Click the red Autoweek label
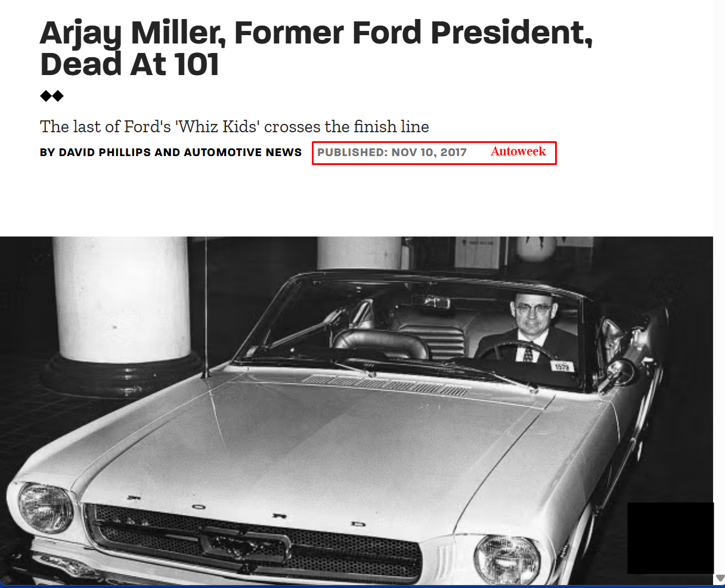The height and width of the screenshot is (588, 725). [518, 151]
